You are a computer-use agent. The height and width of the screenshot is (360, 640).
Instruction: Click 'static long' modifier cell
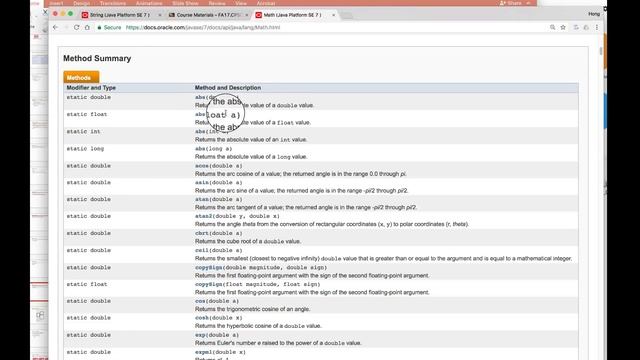[85, 149]
